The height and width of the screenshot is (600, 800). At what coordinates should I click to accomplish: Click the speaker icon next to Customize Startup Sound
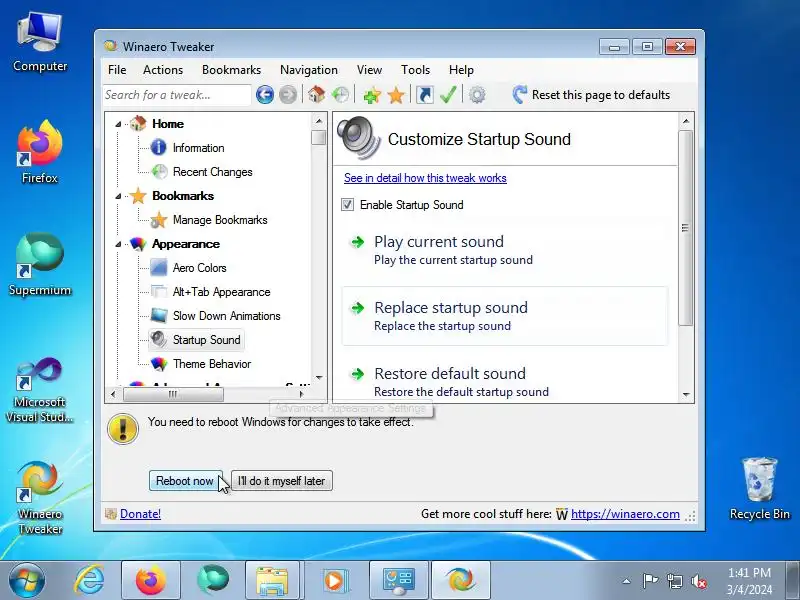click(359, 138)
